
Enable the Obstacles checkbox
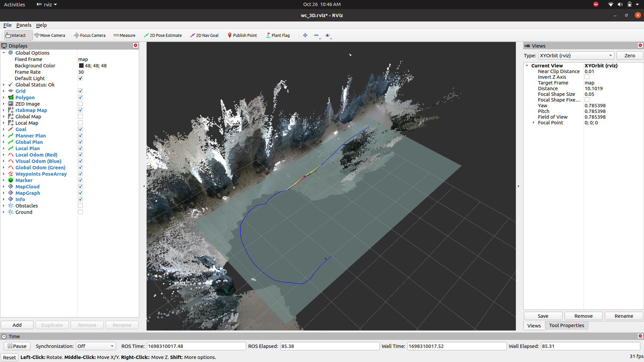point(80,205)
